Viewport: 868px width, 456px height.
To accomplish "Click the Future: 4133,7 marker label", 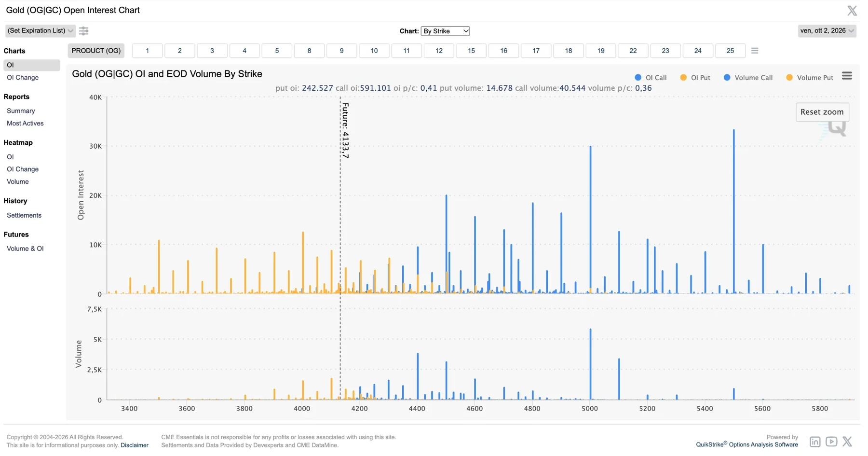I will coord(345,131).
